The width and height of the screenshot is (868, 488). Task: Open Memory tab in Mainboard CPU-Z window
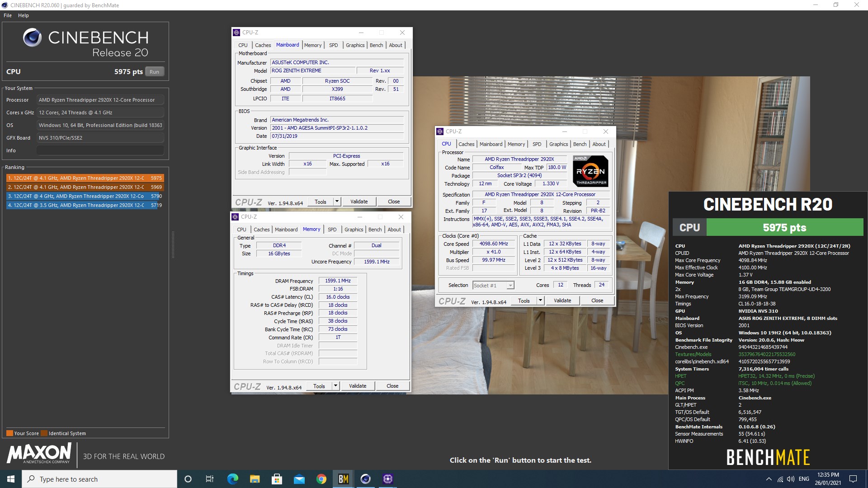tap(313, 45)
